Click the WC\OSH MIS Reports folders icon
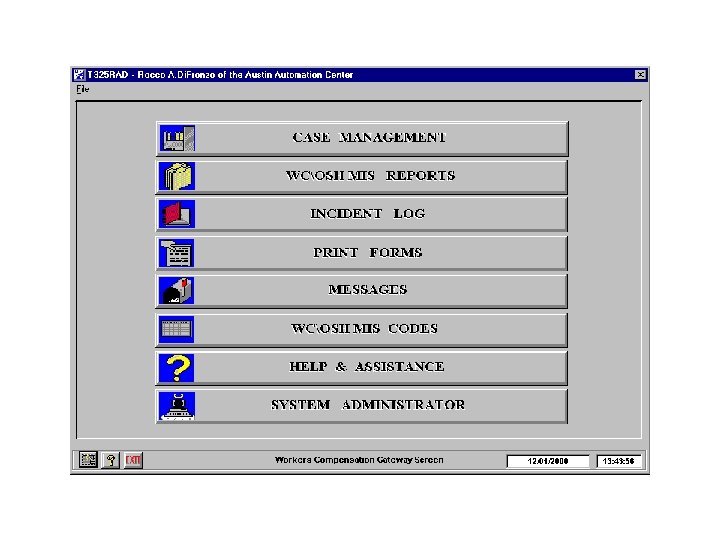Viewport: 720px width, 540px height. pos(177,176)
